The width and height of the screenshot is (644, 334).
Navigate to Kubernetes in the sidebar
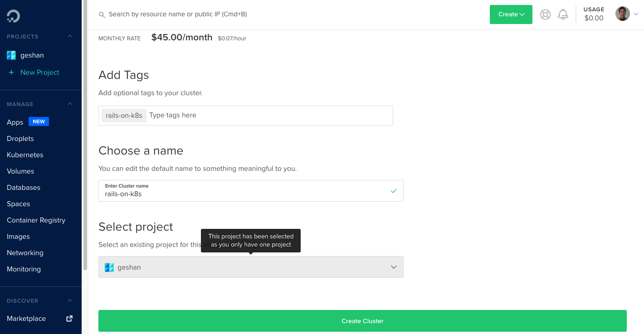(25, 155)
